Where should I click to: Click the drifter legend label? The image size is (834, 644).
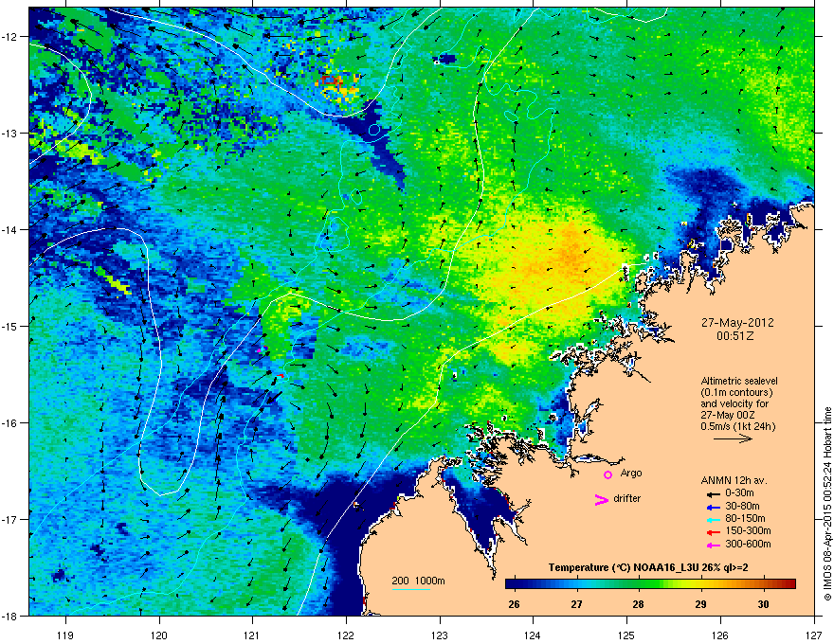[x=627, y=498]
